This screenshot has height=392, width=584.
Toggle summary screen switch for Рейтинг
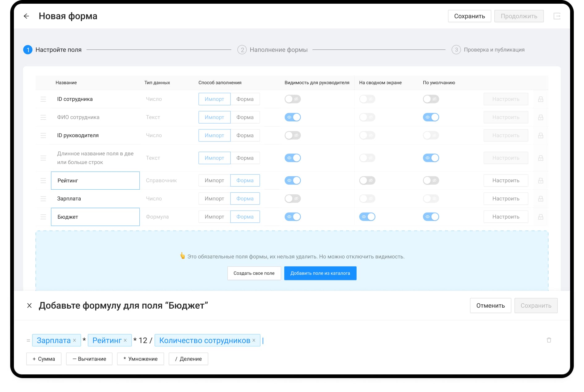click(367, 180)
